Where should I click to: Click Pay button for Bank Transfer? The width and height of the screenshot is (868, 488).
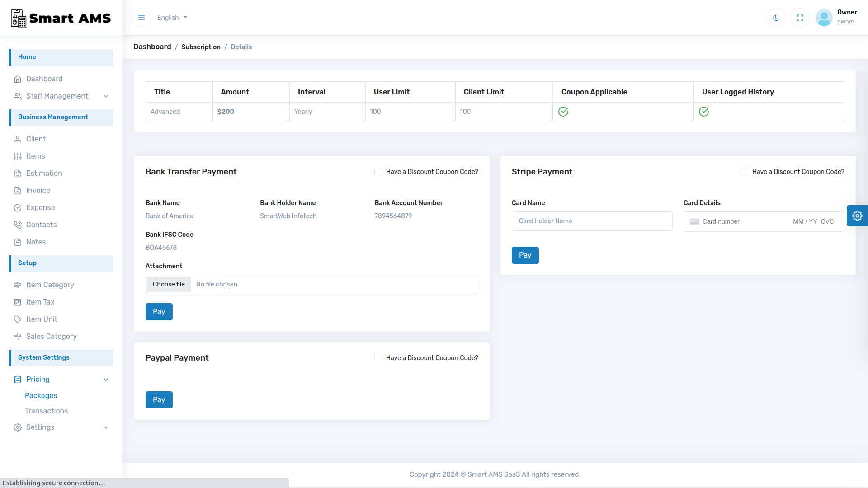pos(159,311)
